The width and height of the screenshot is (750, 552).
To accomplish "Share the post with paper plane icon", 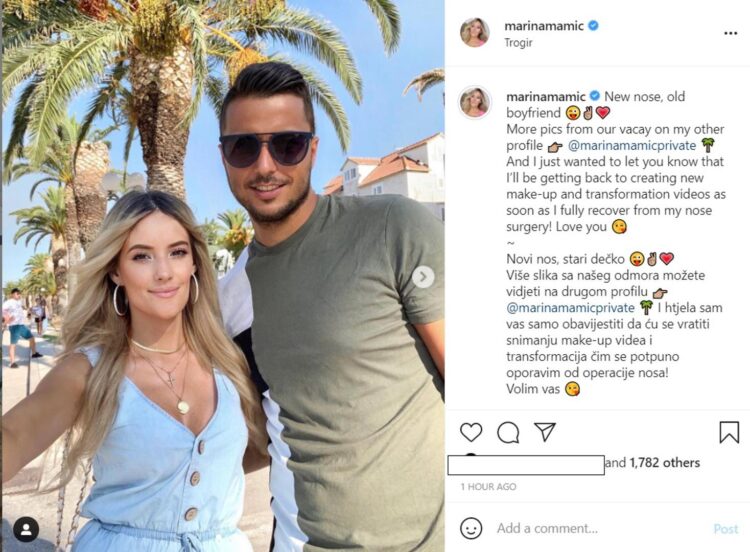I will point(545,432).
